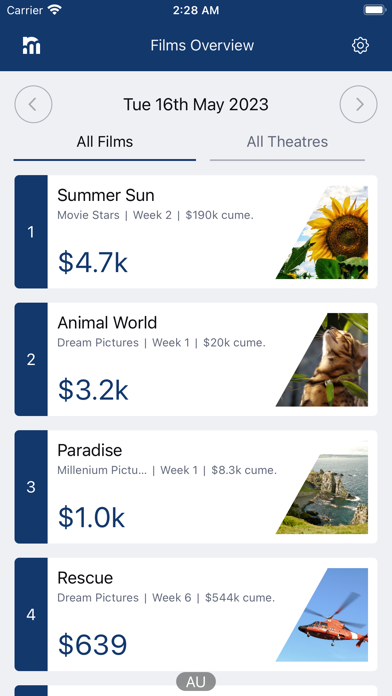Image resolution: width=392 pixels, height=696 pixels.
Task: Tap the red helicopter poster thumbnail
Action: click(x=322, y=615)
